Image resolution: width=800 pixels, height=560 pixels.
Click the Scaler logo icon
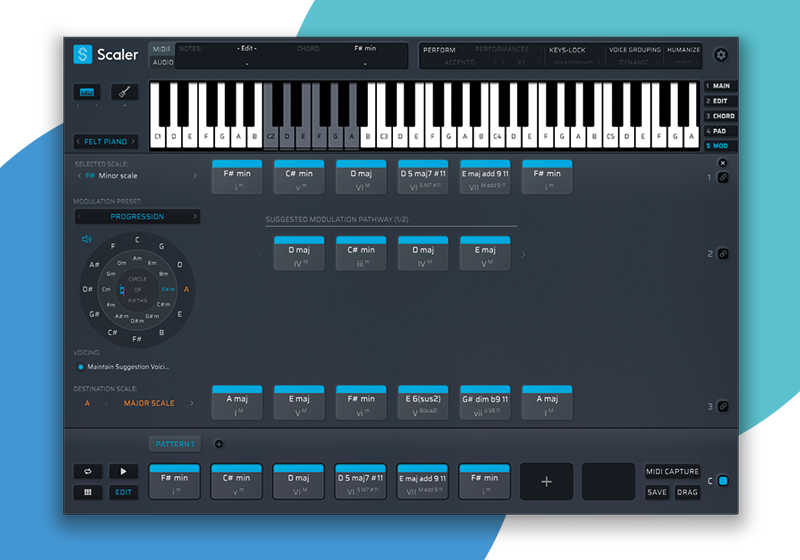click(x=83, y=54)
